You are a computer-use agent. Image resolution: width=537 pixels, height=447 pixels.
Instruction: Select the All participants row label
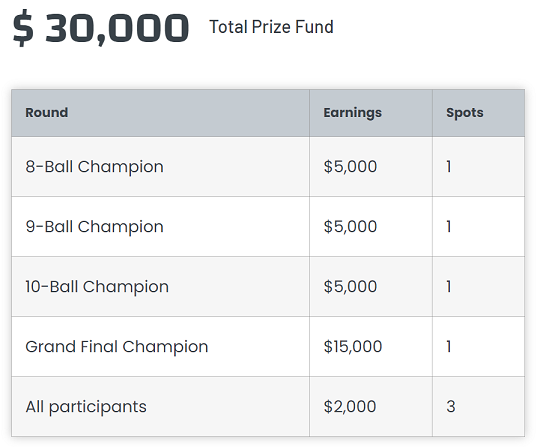coord(86,407)
